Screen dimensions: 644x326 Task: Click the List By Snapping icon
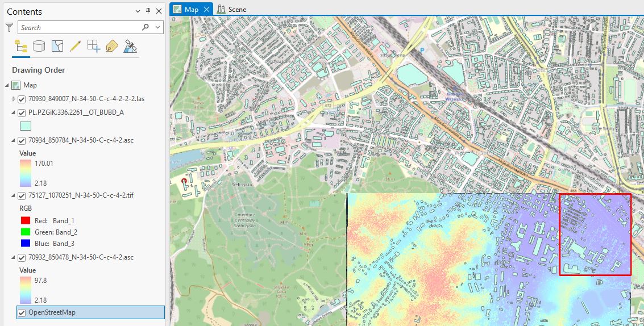coord(93,47)
